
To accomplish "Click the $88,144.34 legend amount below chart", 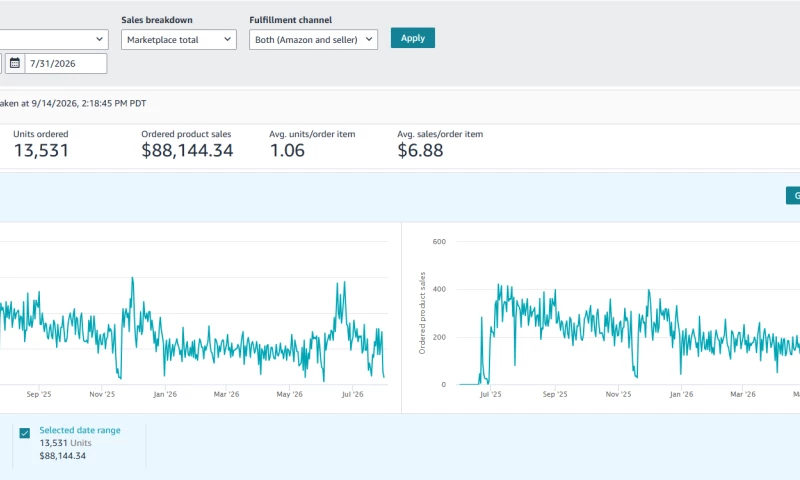I will tap(62, 456).
